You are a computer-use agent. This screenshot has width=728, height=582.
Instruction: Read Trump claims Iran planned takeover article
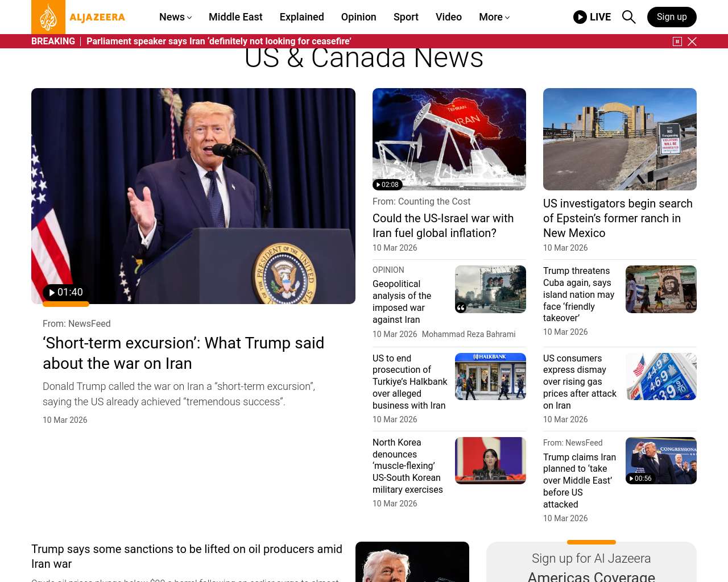[580, 481]
